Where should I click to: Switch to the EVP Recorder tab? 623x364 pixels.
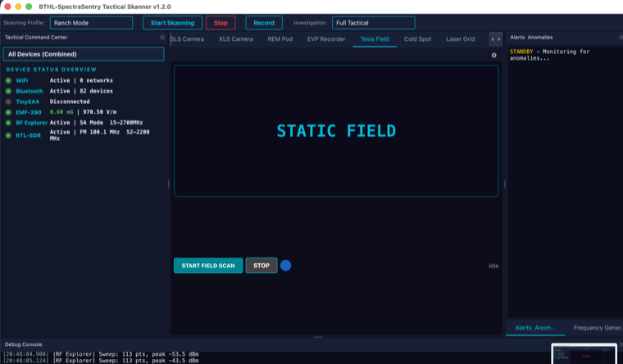(x=326, y=39)
